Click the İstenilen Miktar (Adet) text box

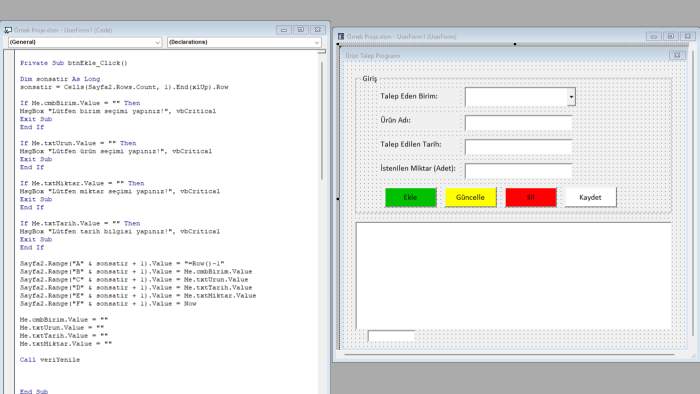(518, 170)
